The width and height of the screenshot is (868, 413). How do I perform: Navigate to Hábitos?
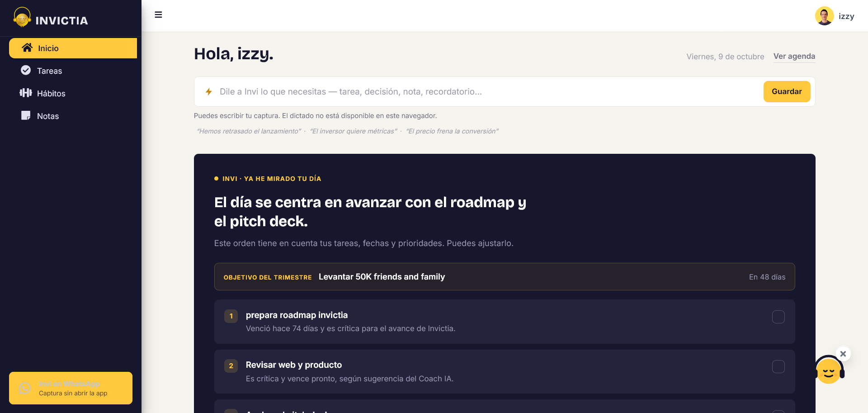[73, 93]
